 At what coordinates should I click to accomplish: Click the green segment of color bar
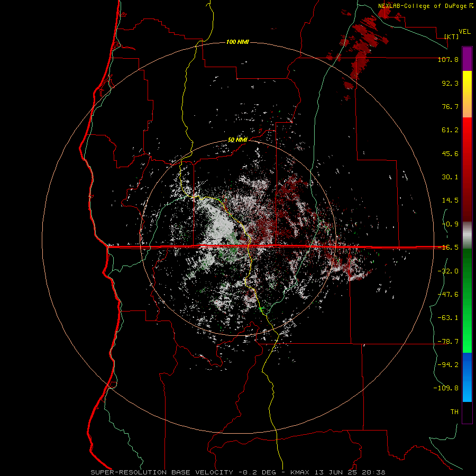467,300
